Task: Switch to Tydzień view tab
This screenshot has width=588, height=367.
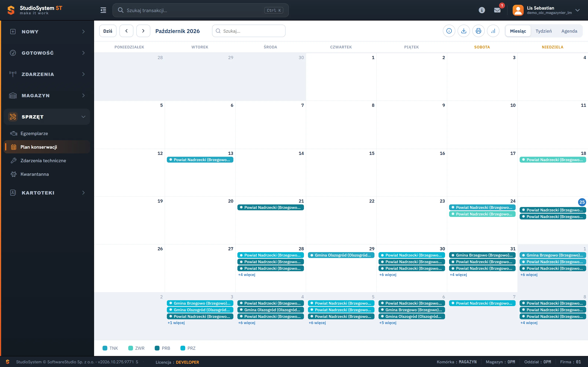Action: tap(544, 31)
